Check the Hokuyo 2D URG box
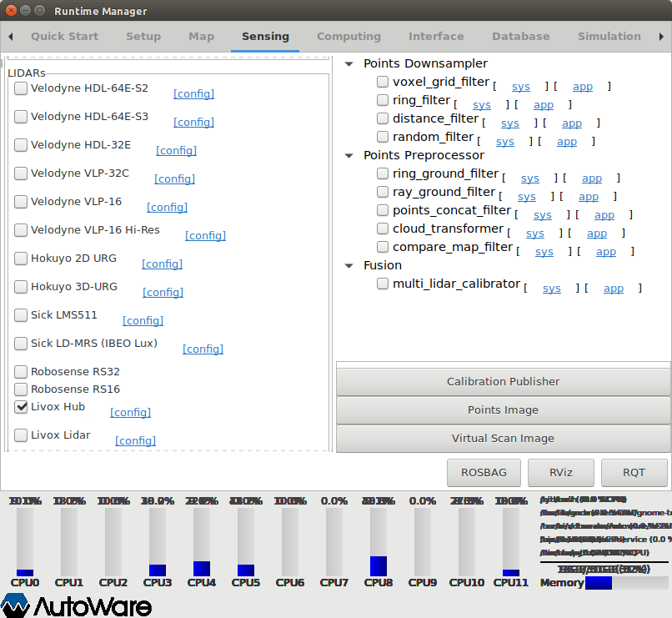Screen dimensions: 672x618 click(21, 259)
